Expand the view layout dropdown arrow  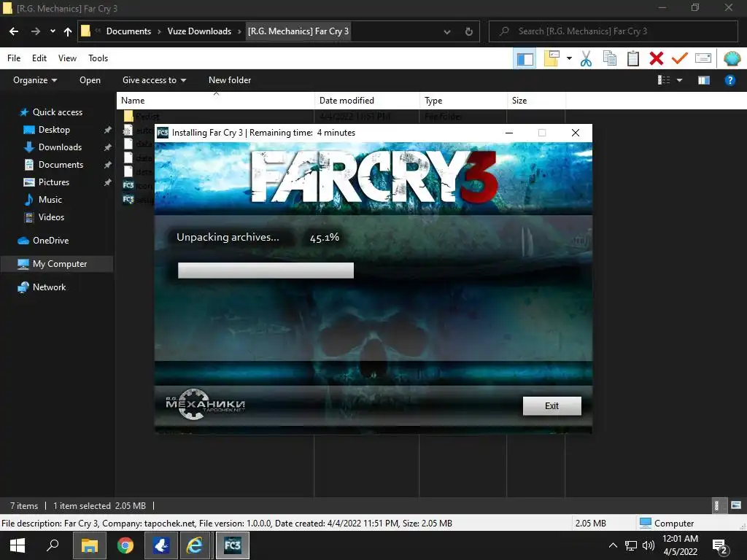pos(680,80)
